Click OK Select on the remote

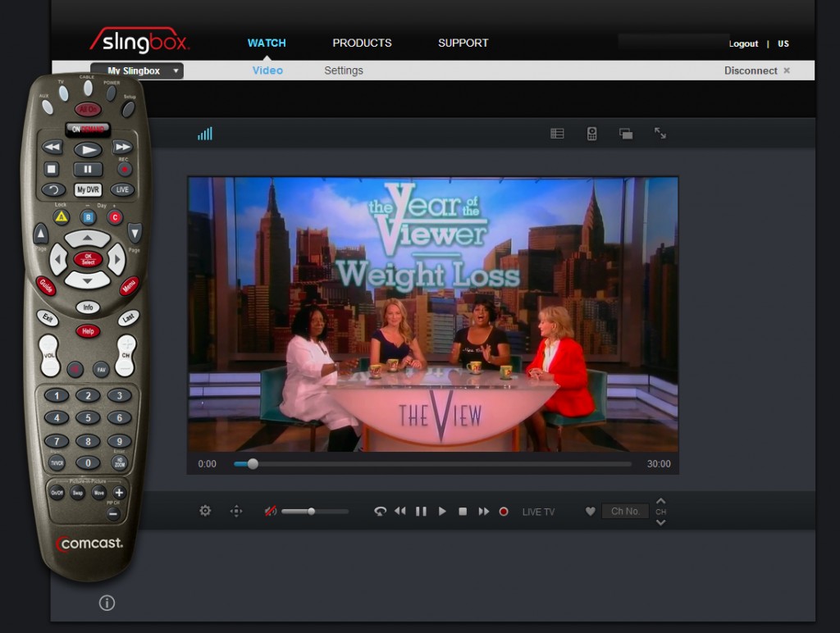[x=88, y=259]
